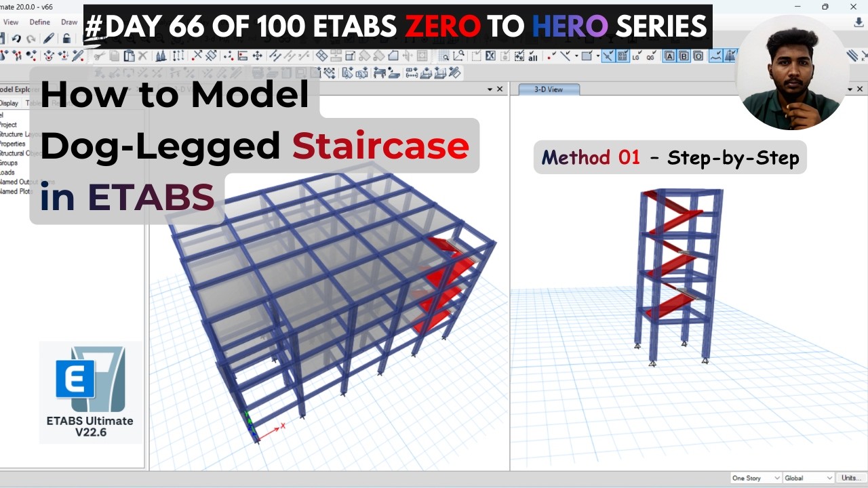Viewport: 868px width, 488px height.
Task: Select the Loads tree item
Action: coord(7,172)
